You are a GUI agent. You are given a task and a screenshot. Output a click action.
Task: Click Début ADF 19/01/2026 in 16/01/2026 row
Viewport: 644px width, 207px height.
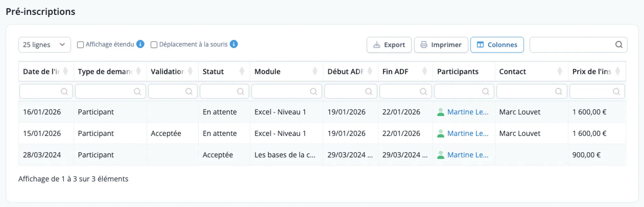347,112
